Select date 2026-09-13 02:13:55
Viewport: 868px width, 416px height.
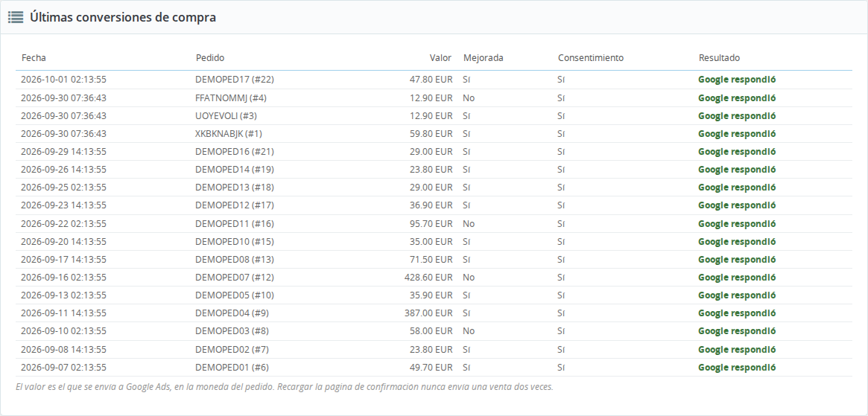63,295
